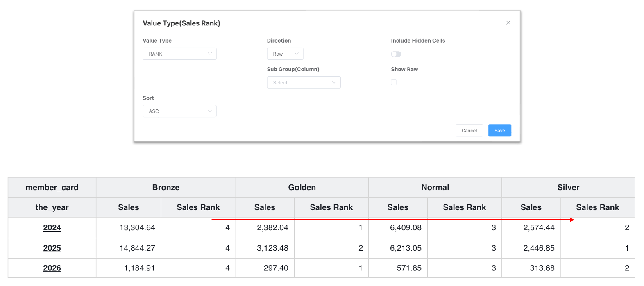Open the 2026 year link
This screenshot has width=644, height=286.
[52, 268]
